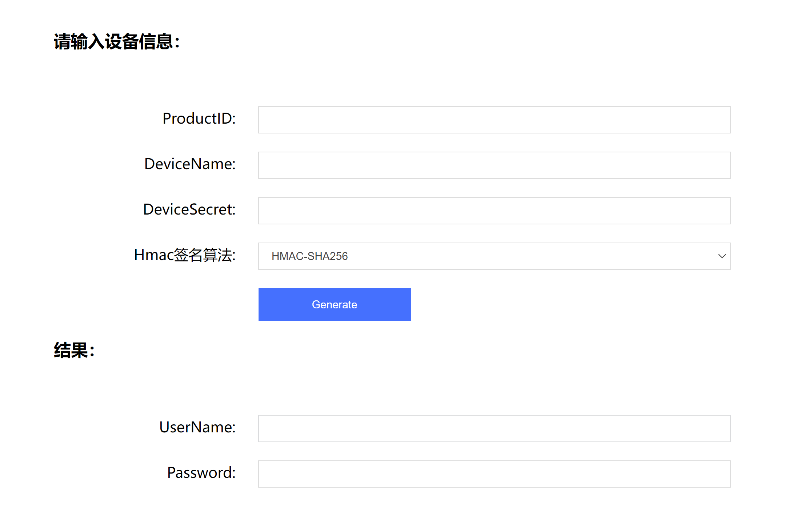Click the Hmac签名算法 label
Viewport: 804px width, 532px height.
coord(185,255)
